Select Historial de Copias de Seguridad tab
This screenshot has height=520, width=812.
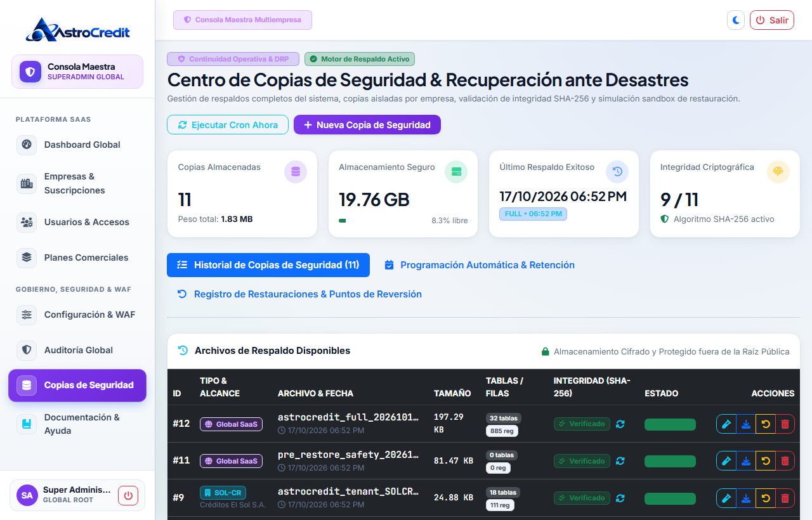coord(268,265)
